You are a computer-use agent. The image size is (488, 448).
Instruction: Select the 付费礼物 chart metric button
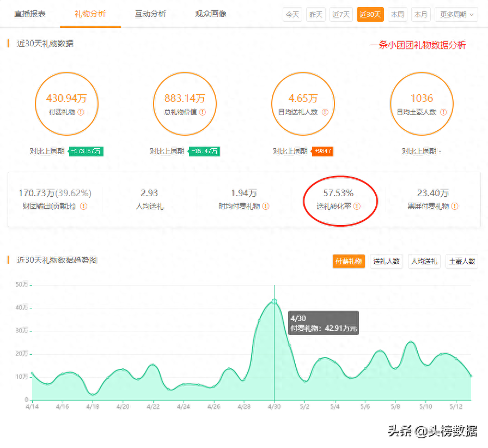coord(349,262)
